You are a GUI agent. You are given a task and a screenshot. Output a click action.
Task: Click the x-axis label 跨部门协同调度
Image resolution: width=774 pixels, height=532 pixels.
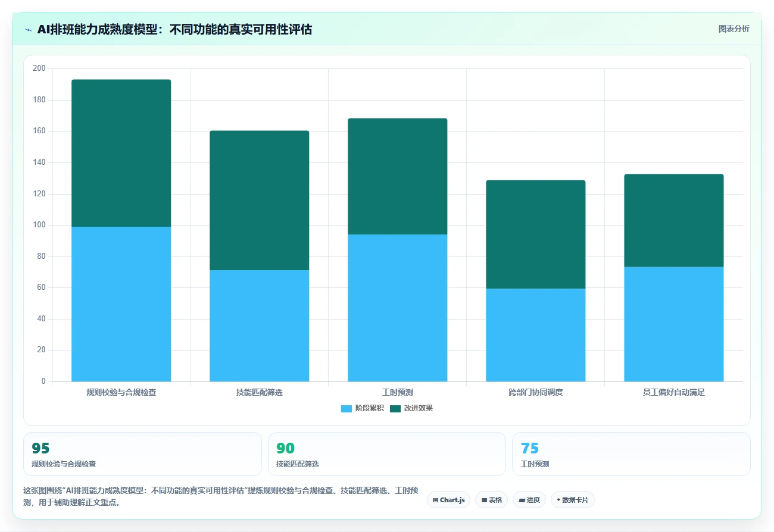pos(535,392)
